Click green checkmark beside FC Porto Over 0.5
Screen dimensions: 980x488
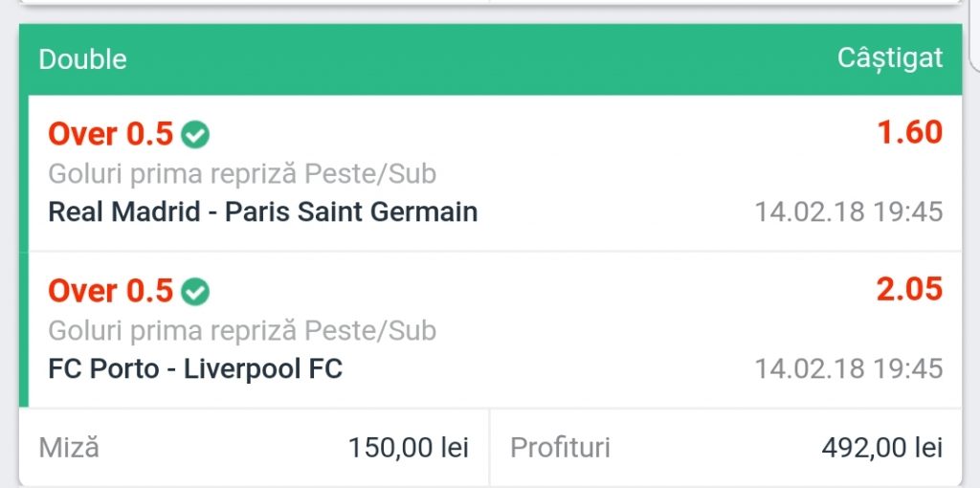pos(195,292)
